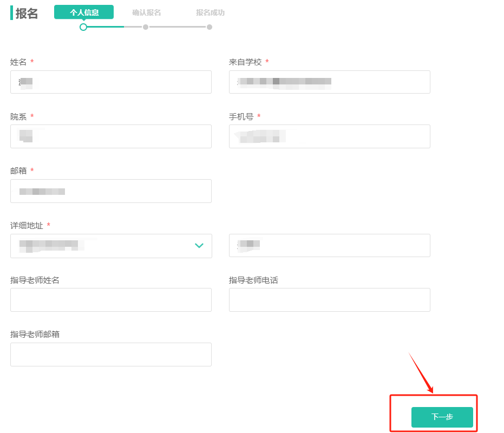Click the green progress line after step one
Viewport: 504px width, 433px height.
pos(106,27)
